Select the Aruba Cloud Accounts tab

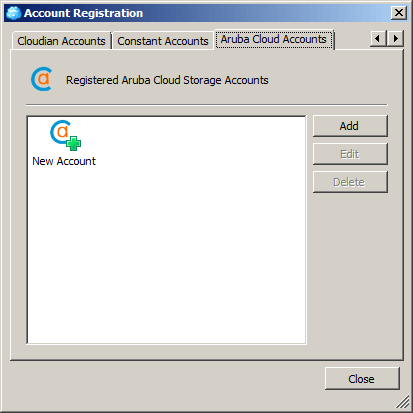click(x=274, y=39)
